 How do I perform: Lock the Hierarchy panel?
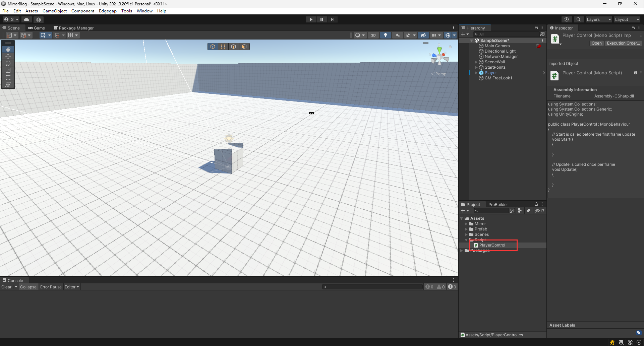point(536,28)
